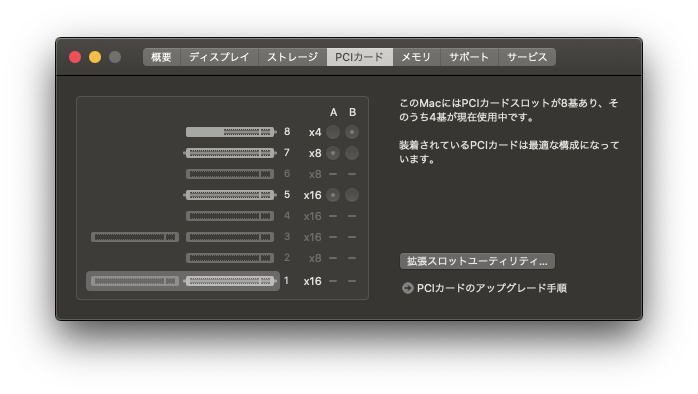Click the column header A
This screenshot has width=698, height=394.
333,112
